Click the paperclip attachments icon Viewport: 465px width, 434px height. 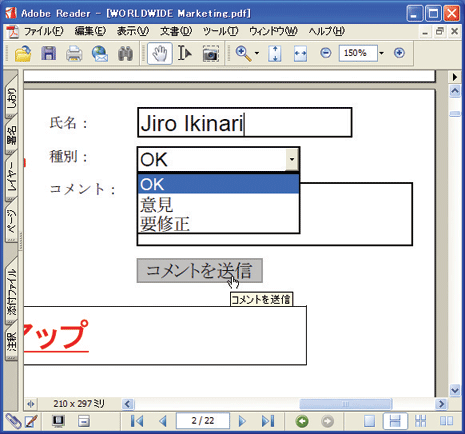coord(12,421)
